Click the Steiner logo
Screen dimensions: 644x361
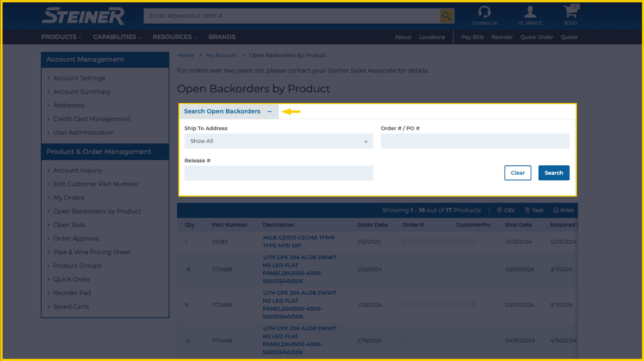(x=83, y=16)
